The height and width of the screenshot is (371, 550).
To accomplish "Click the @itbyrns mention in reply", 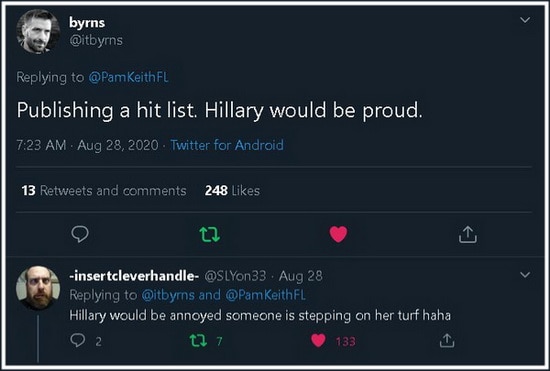I will click(x=168, y=295).
